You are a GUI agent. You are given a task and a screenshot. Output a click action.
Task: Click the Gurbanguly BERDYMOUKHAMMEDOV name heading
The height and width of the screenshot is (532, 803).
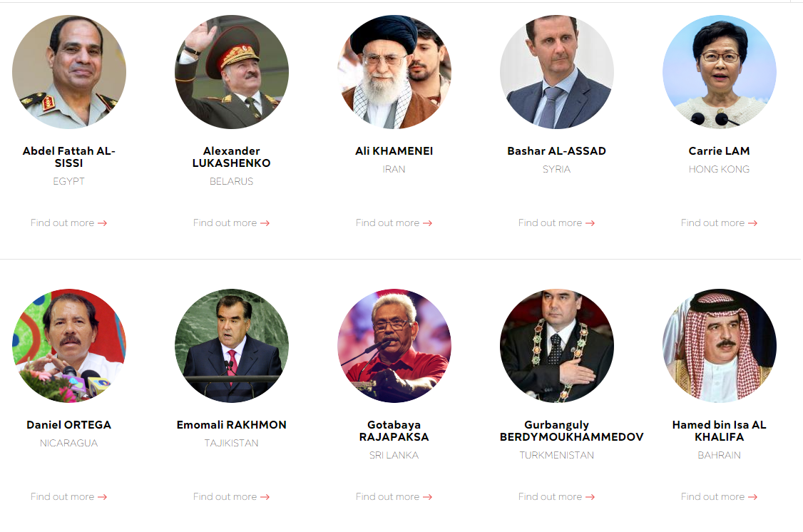point(571,431)
